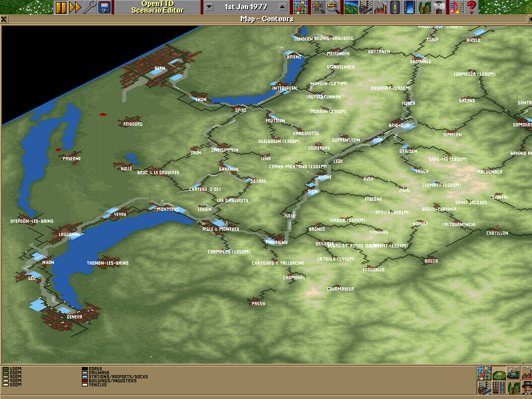Open the save scenario disk icon
Screen dimensions: 532x399
tap(104, 7)
